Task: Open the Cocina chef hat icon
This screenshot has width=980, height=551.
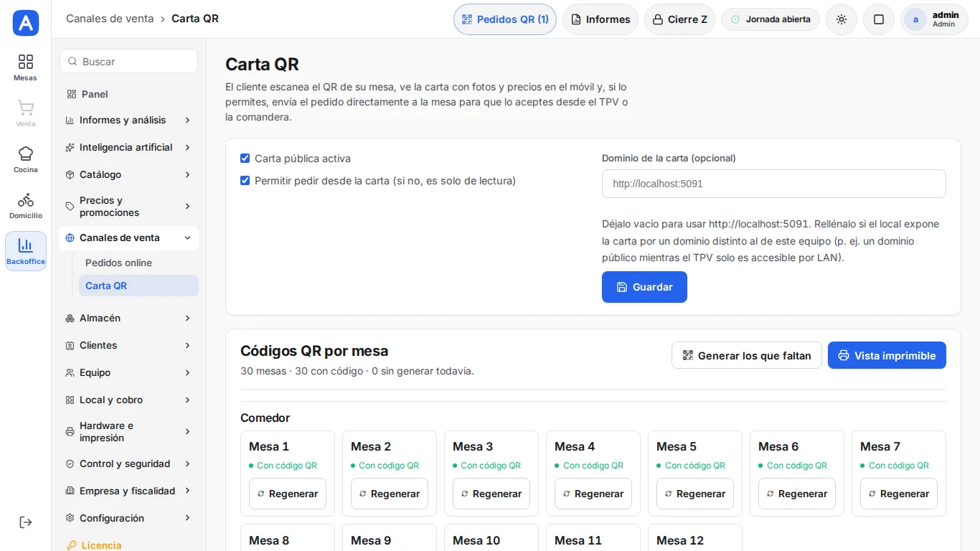Action: point(26,159)
